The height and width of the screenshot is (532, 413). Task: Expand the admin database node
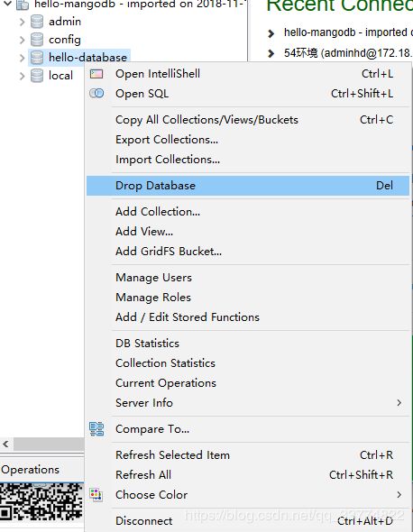click(22, 22)
